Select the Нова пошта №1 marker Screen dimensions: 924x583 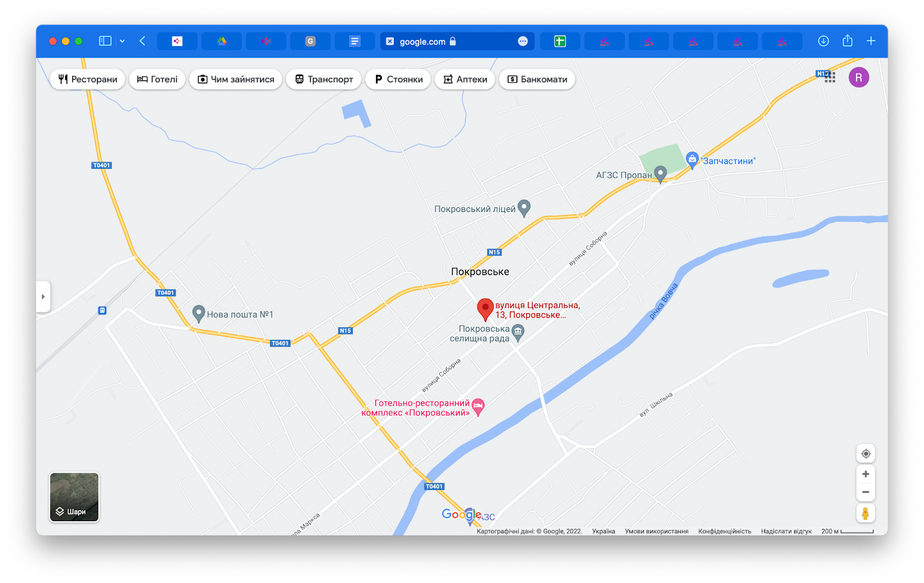pyautogui.click(x=199, y=314)
